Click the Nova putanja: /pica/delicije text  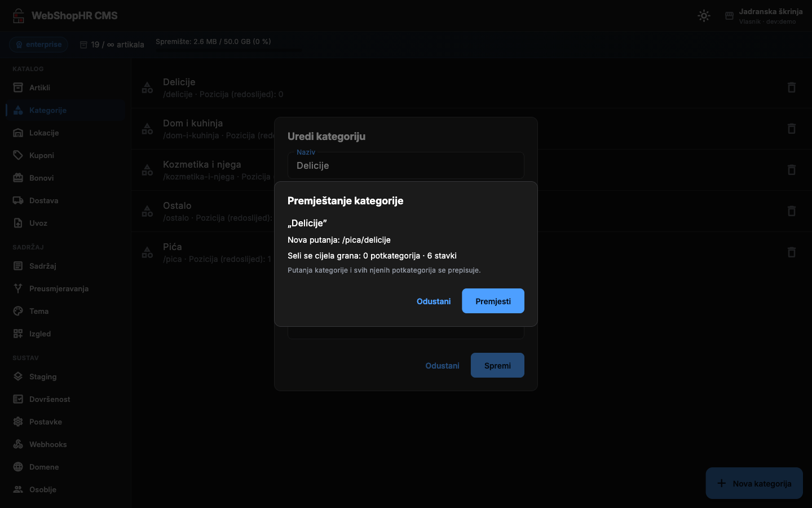point(339,240)
